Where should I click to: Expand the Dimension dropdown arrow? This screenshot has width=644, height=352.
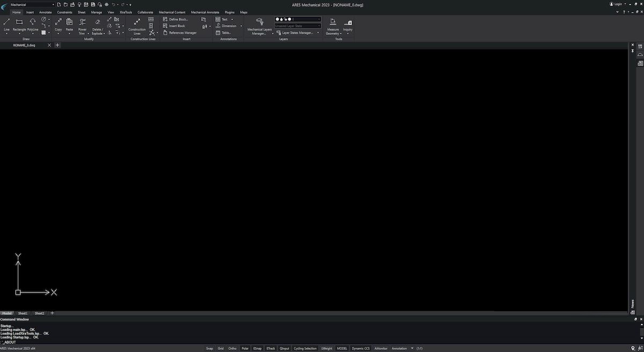click(x=241, y=26)
